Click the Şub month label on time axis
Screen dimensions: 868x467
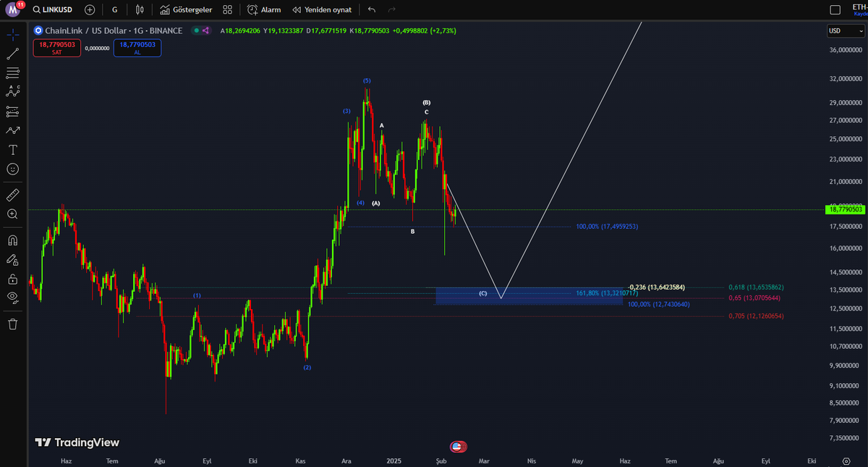click(441, 460)
